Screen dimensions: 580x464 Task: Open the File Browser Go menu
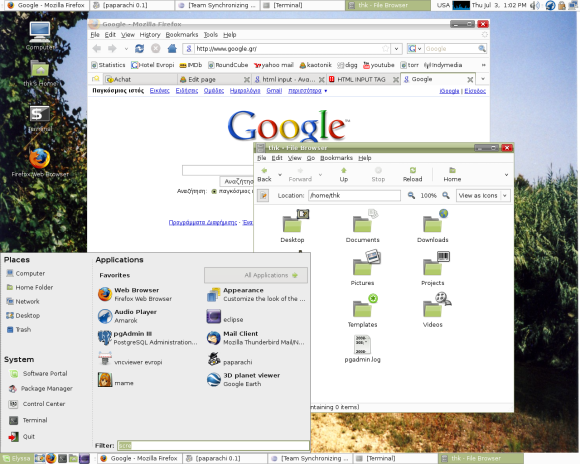point(311,158)
